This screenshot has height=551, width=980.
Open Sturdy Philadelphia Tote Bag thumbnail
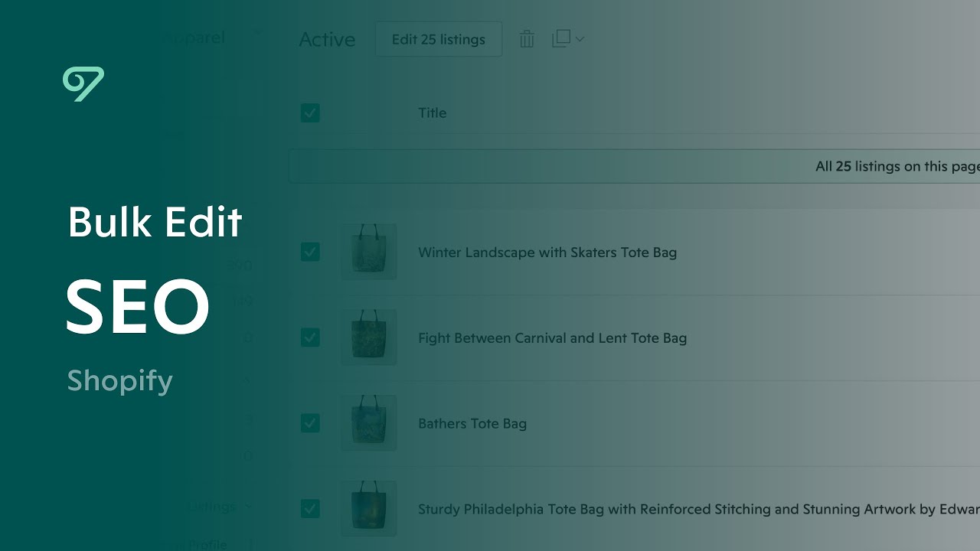369,509
